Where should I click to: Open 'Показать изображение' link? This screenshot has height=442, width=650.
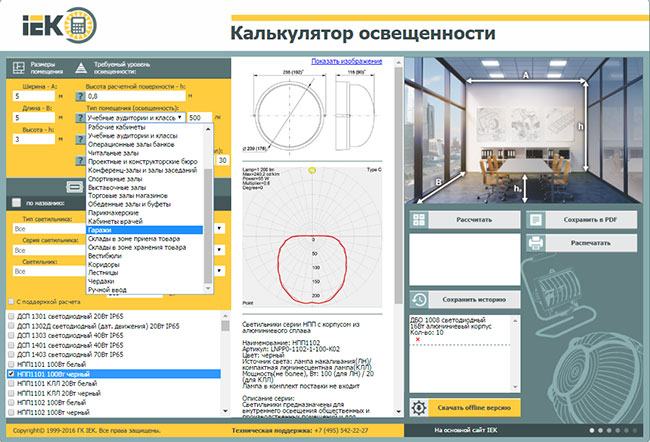coord(347,61)
